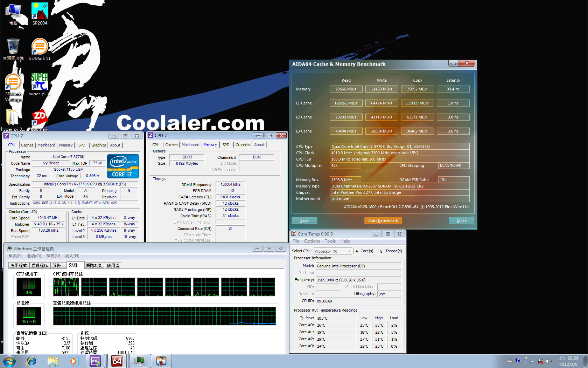
Task: Open the Computer desktop icon
Action: 13,14
